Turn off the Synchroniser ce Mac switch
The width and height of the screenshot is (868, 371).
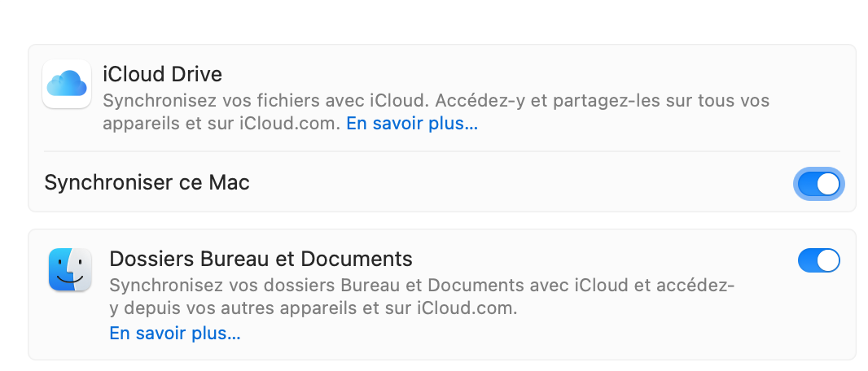[x=818, y=184]
